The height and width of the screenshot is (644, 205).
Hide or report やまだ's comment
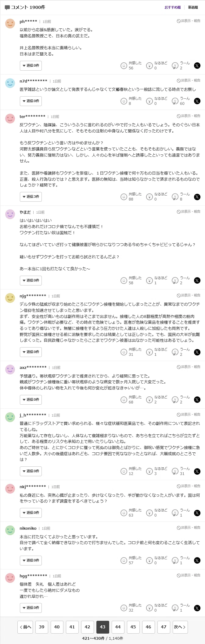tap(189, 212)
